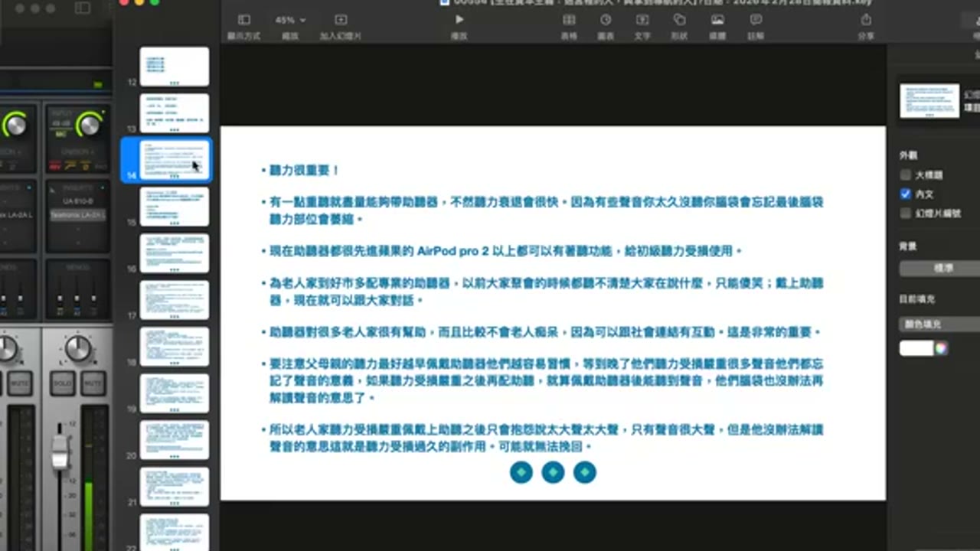Open the color wheel picker

pos(941,348)
